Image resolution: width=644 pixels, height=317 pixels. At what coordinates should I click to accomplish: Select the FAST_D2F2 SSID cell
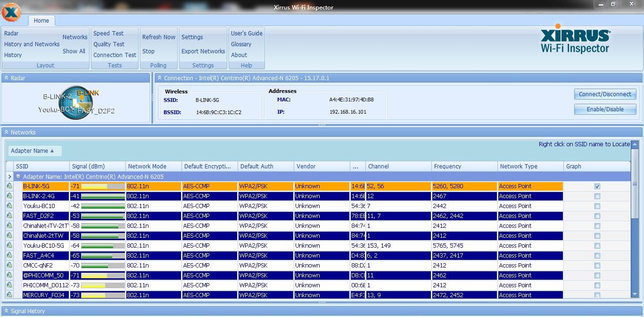pyautogui.click(x=46, y=216)
